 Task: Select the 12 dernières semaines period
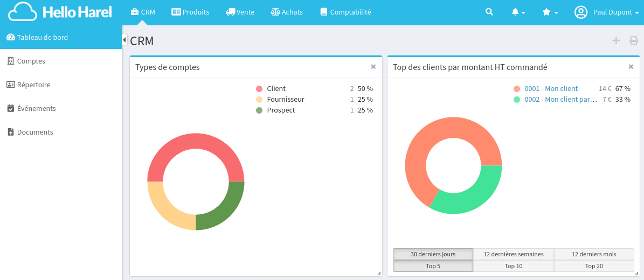[x=513, y=254]
